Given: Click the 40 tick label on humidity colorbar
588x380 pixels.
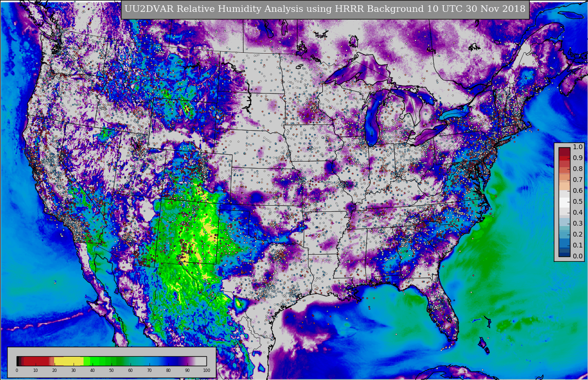Looking at the screenshot, I should click(x=93, y=370).
